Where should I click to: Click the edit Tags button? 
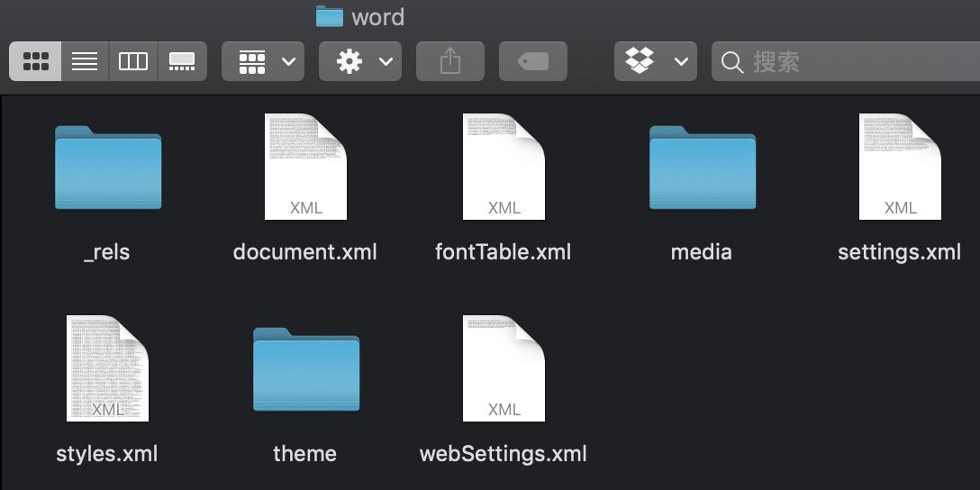533,61
